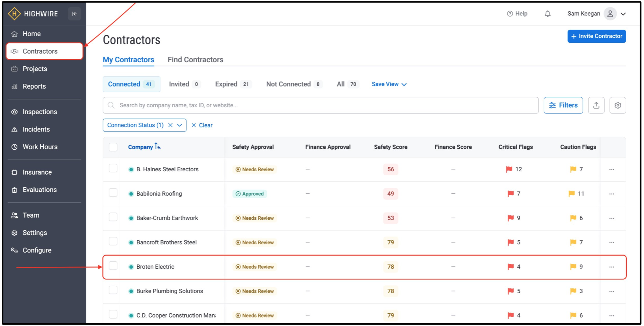The image size is (644, 326).
Task: Open the Save View dropdown
Action: [x=389, y=84]
